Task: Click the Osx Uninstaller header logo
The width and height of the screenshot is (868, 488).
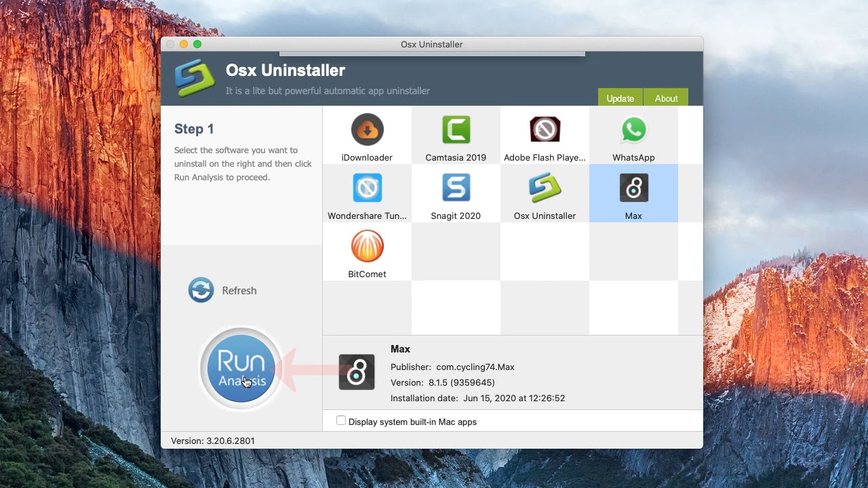Action: pos(195,79)
